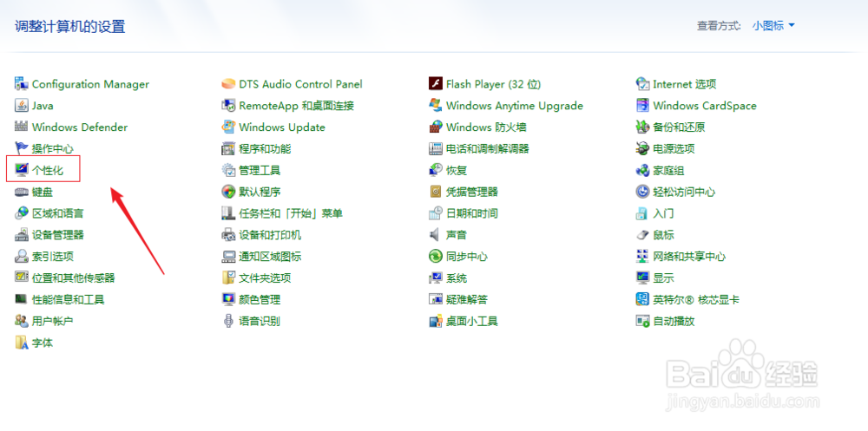The image size is (868, 431).
Task: Open the DTS Audio Control Panel icon
Action: [228, 84]
